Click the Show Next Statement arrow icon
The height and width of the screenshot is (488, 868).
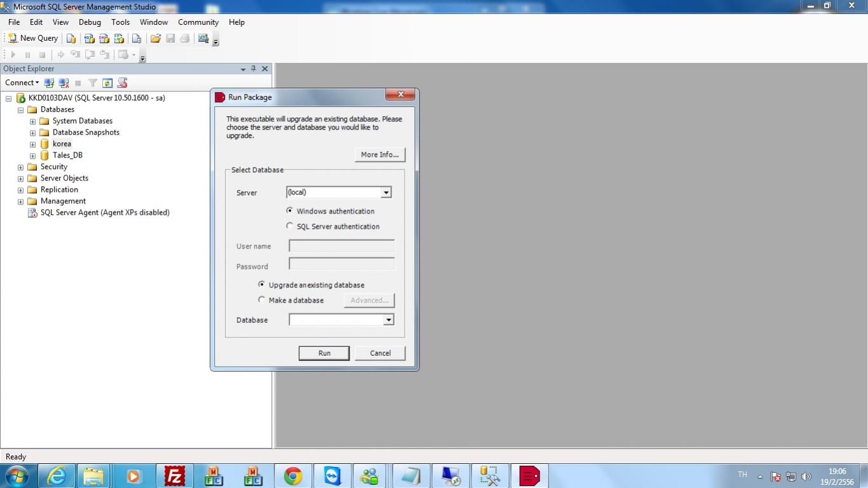coord(61,55)
